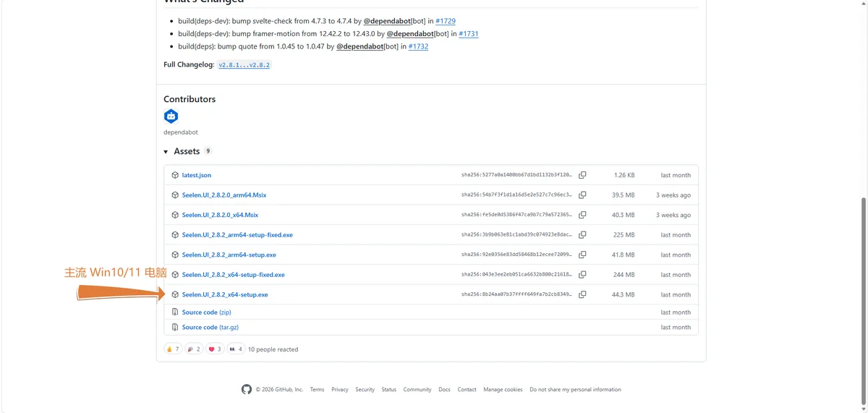Screen dimensions: 868x413
Task: Click the 1.26 KB file size
Action: tap(624, 175)
